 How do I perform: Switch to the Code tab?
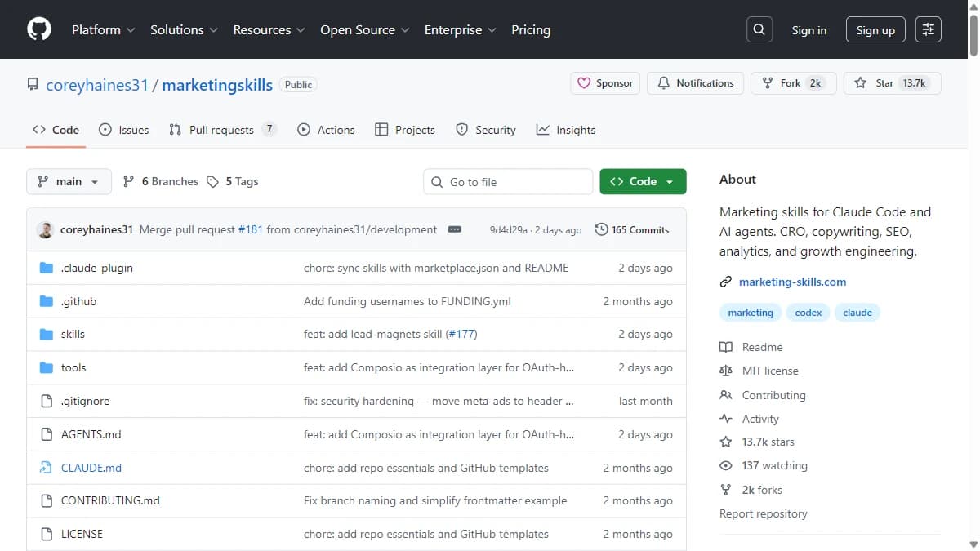coord(56,130)
